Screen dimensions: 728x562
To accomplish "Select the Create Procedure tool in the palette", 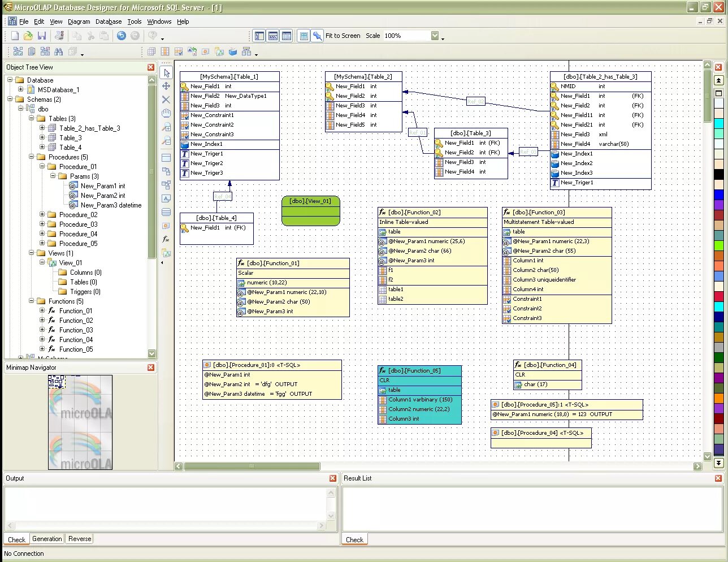I will 166,226.
